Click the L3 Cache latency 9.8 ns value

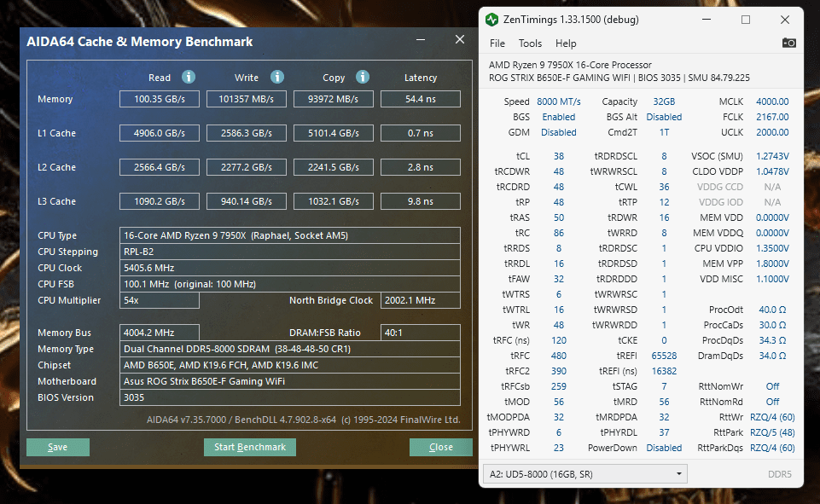[x=421, y=201]
